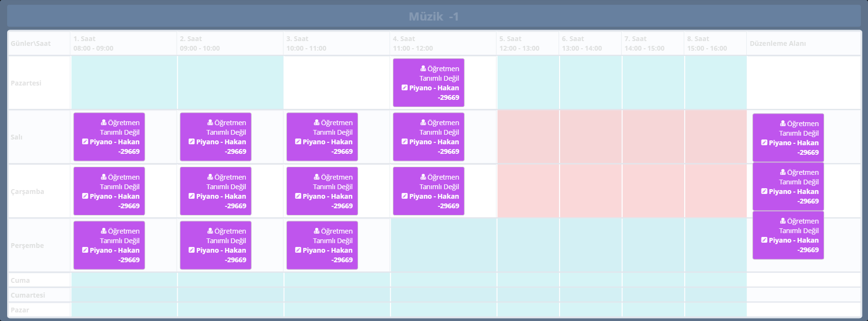Click edit icon on bottom Düzenleme Alanı card
The image size is (868, 321).
click(764, 240)
